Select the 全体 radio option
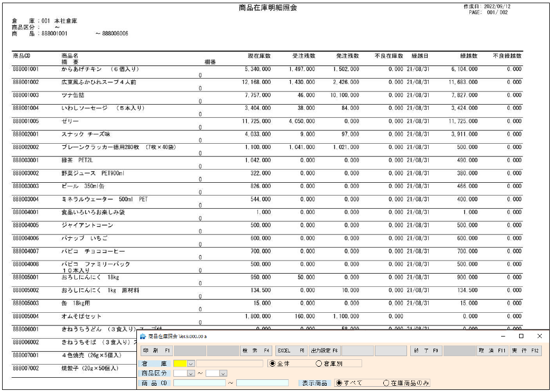The image size is (554, 392). [274, 363]
